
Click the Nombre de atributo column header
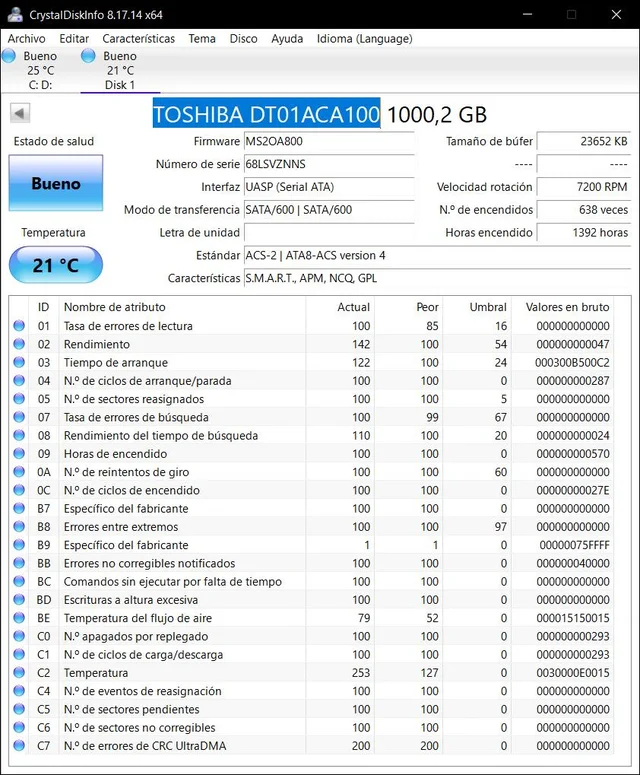pyautogui.click(x=182, y=307)
